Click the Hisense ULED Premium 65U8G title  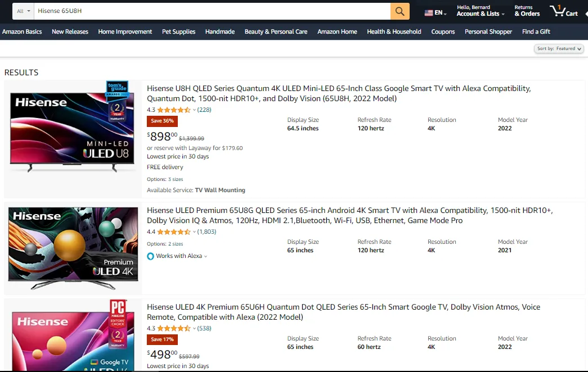[x=349, y=215]
